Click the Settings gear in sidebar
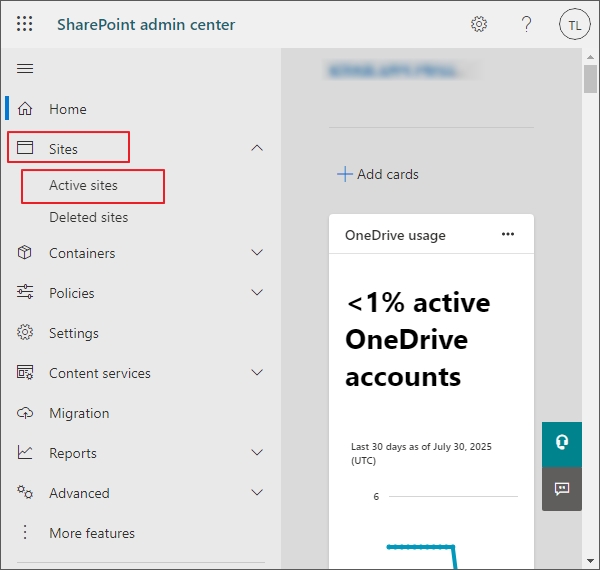This screenshot has height=570, width=600. [25, 332]
